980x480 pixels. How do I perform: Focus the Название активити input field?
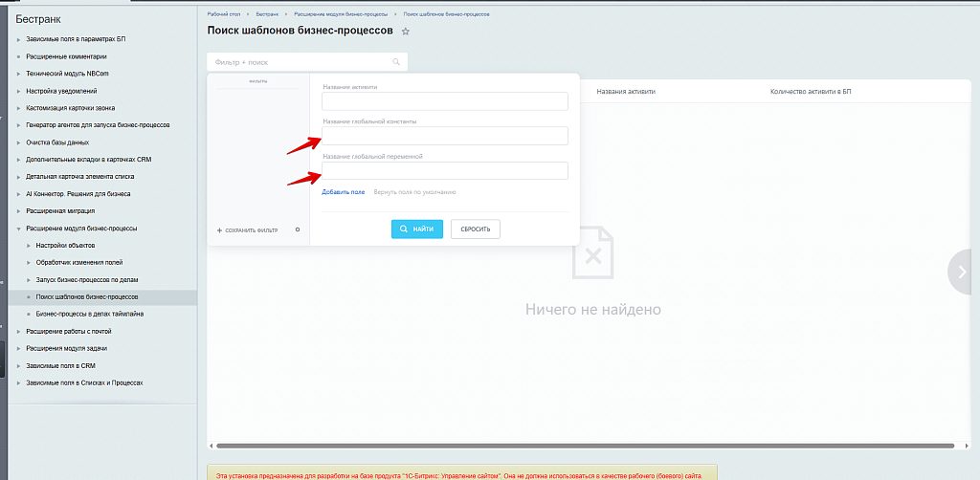pyautogui.click(x=445, y=101)
